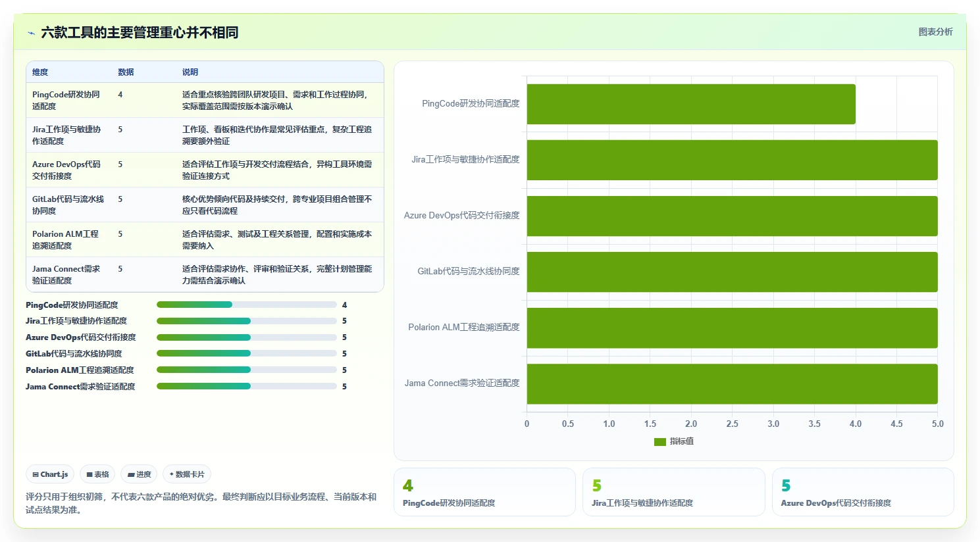Click the Polarion ALM bar in the chart
This screenshot has height=542, width=980.
pyautogui.click(x=732, y=328)
